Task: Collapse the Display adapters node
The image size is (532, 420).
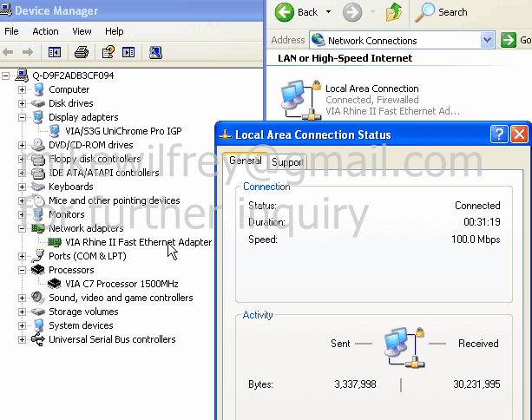Action: [x=22, y=117]
